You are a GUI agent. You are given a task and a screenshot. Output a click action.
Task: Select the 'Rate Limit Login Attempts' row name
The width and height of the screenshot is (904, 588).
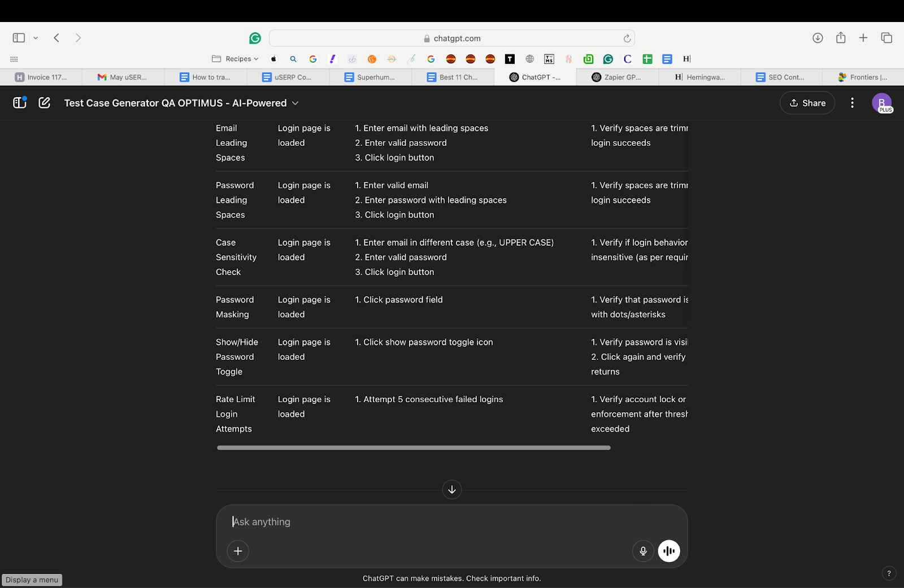click(x=236, y=414)
